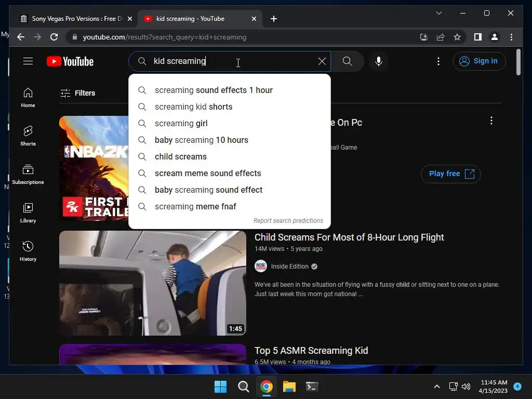This screenshot has height=399, width=532.
Task: Click the YouTube logo
Action: (70, 61)
